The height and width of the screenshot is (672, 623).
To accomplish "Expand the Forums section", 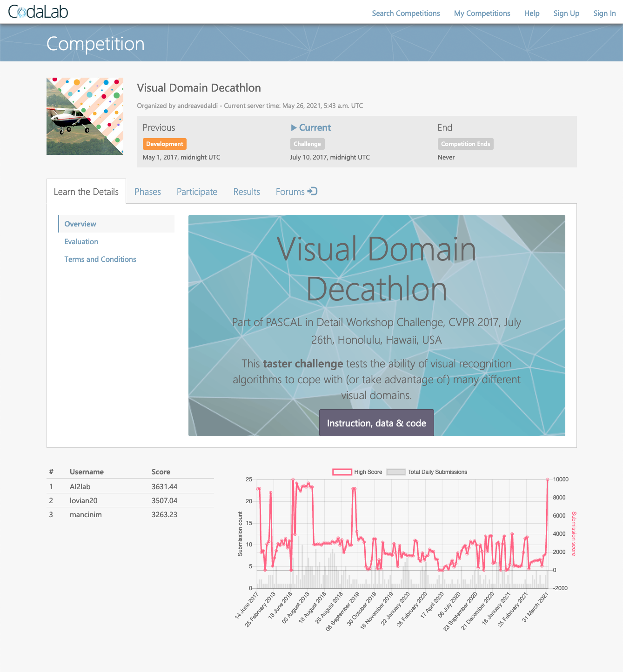I will coord(290,191).
